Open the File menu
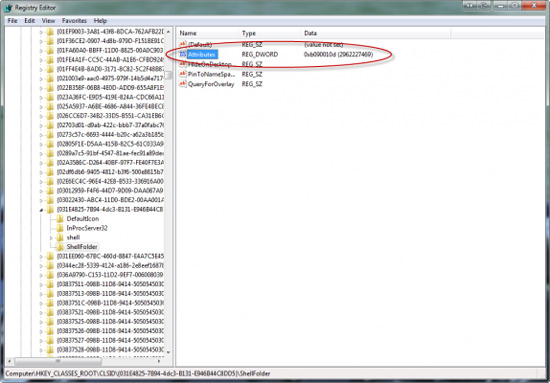 tap(12, 21)
